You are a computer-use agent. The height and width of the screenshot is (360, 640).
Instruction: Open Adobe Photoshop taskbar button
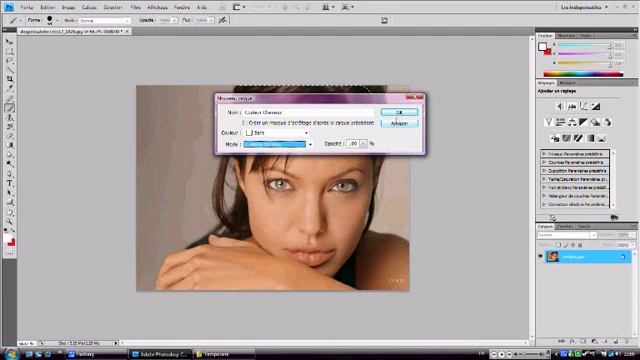point(160,354)
